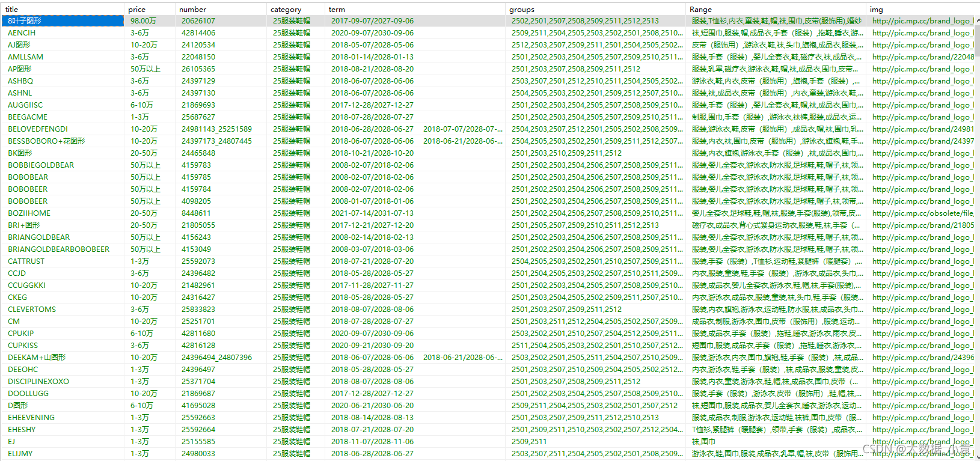Click number cell 24981143_25251589
This screenshot has height=461, width=980.
tap(221, 129)
